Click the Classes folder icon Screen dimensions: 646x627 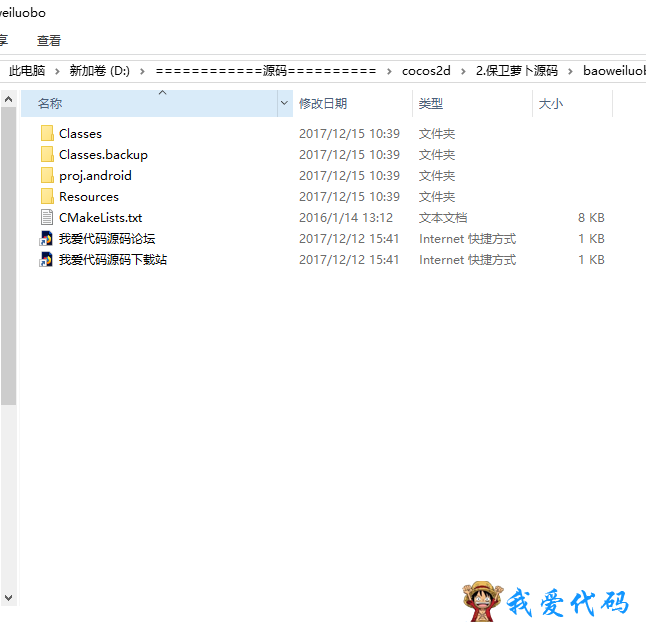(47, 133)
